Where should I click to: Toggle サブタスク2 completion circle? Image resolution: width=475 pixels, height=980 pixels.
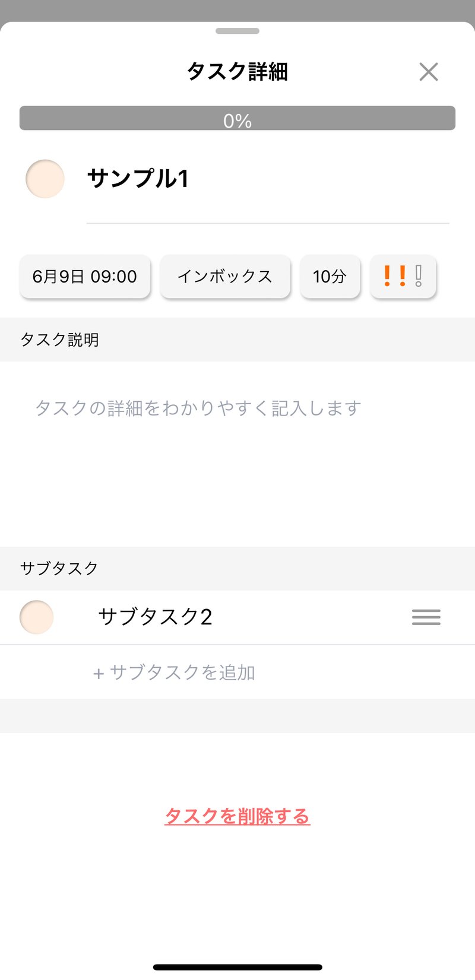click(x=37, y=617)
